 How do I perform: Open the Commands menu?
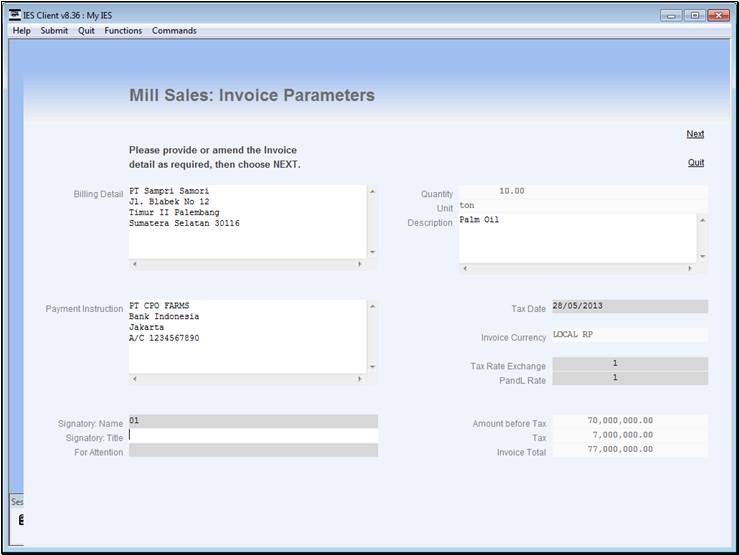[x=174, y=31]
